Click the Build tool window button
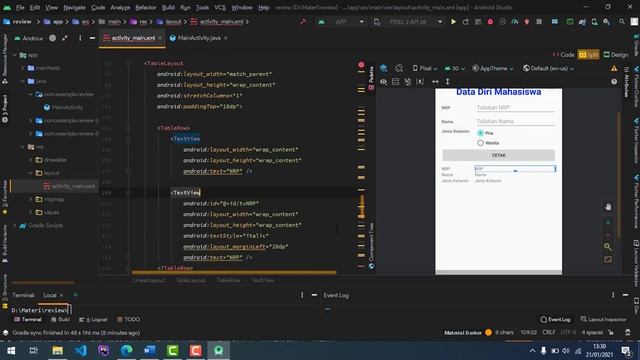640x360 pixels. tap(60, 319)
